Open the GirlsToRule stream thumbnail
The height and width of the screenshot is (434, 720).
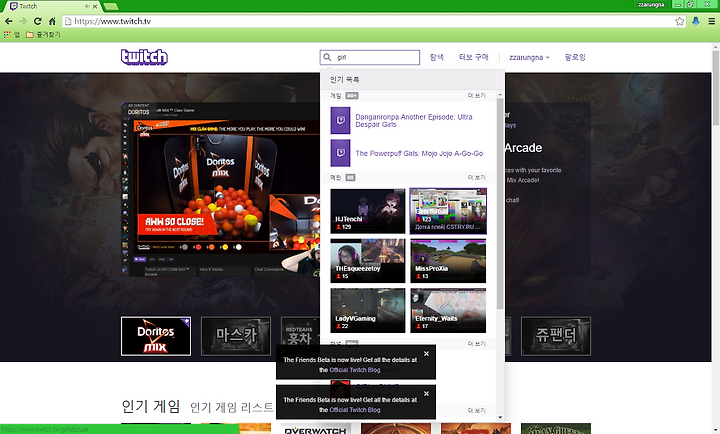click(448, 211)
